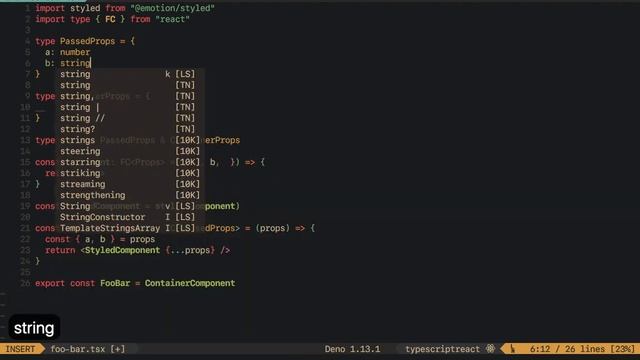Click 'StyledComponent' JSX tag on line 23
The height and width of the screenshot is (360, 640).
point(122,250)
